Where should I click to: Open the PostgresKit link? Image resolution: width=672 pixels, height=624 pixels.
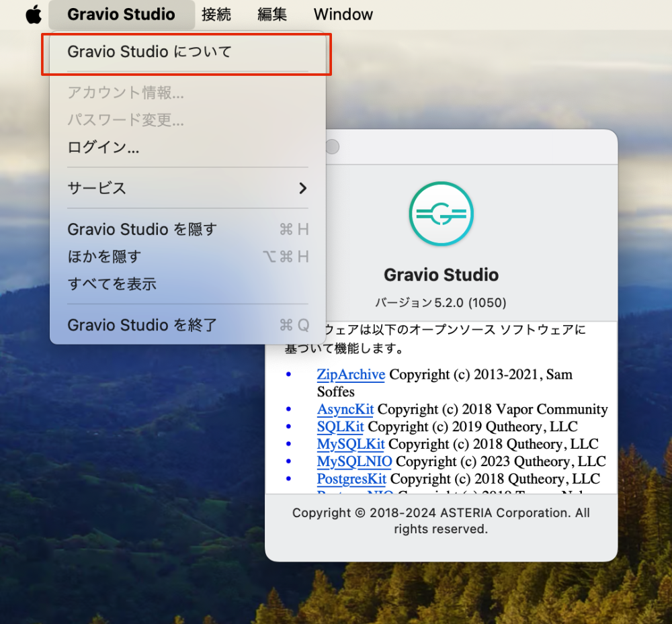[x=351, y=479]
